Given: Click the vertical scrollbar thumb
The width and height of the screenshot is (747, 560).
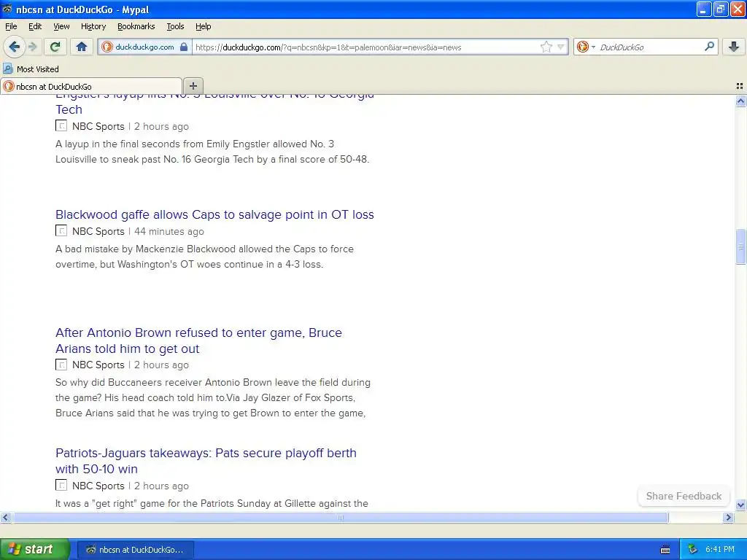Looking at the screenshot, I should (740, 246).
